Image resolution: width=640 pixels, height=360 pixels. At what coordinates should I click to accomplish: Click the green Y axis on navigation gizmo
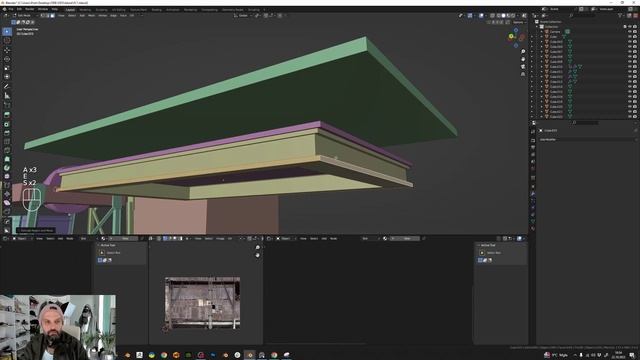pyautogui.click(x=511, y=36)
